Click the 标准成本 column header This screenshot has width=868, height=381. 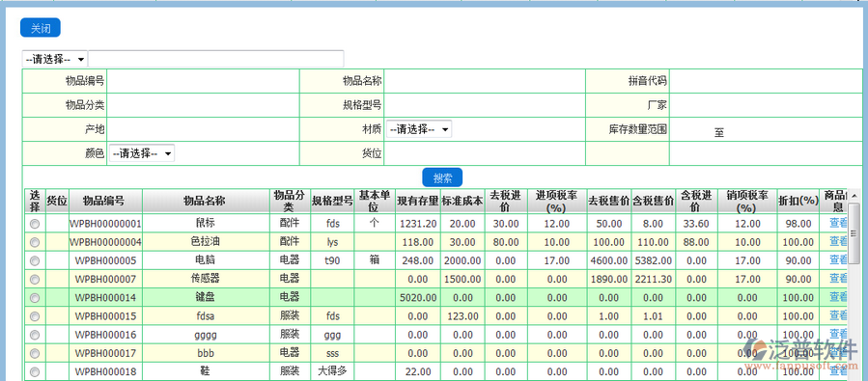click(462, 201)
